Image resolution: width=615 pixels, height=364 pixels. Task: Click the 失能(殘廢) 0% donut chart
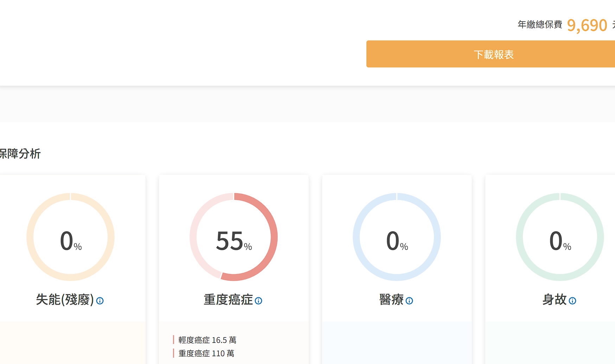71,237
